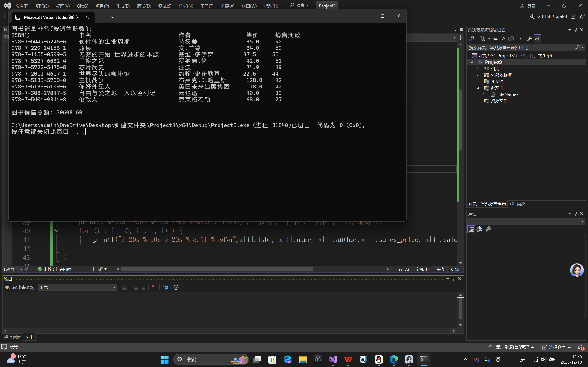Open Properties wrench icon in Solution Explorer
Screen dimensions: 588x367
coord(529,39)
